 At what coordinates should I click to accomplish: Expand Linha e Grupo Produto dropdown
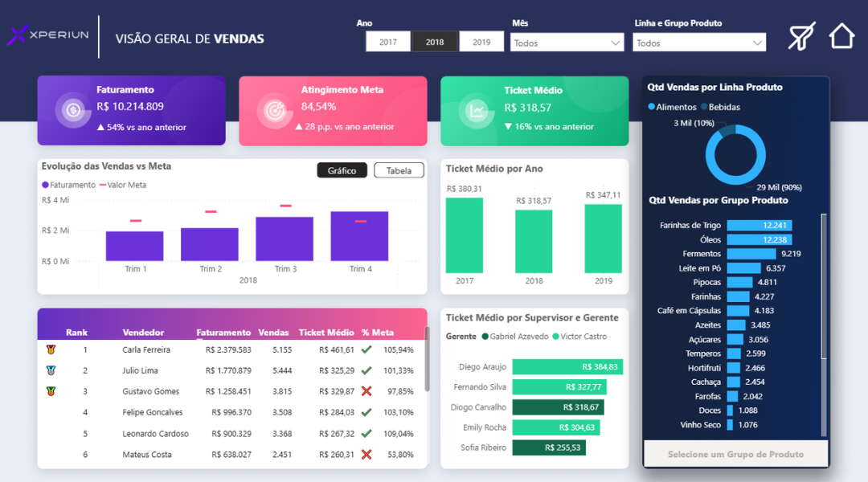pyautogui.click(x=698, y=43)
